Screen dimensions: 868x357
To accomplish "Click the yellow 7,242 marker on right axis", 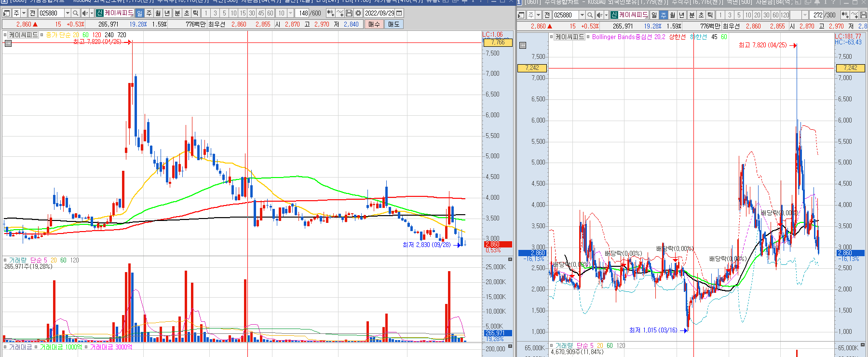I will tap(851, 68).
